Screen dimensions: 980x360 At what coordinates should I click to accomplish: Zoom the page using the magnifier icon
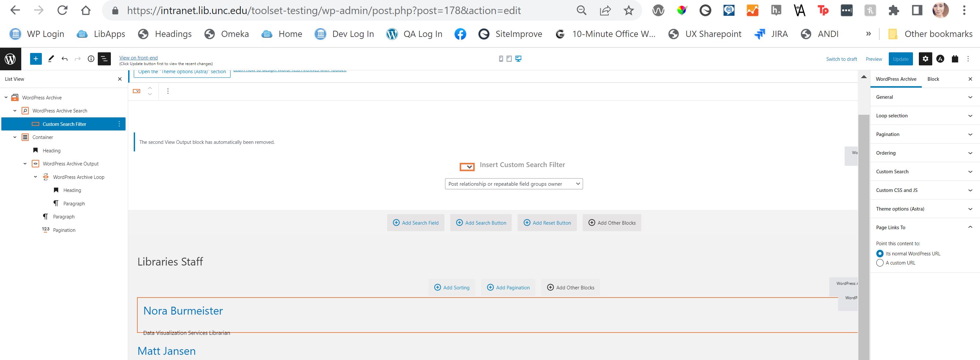click(x=581, y=10)
